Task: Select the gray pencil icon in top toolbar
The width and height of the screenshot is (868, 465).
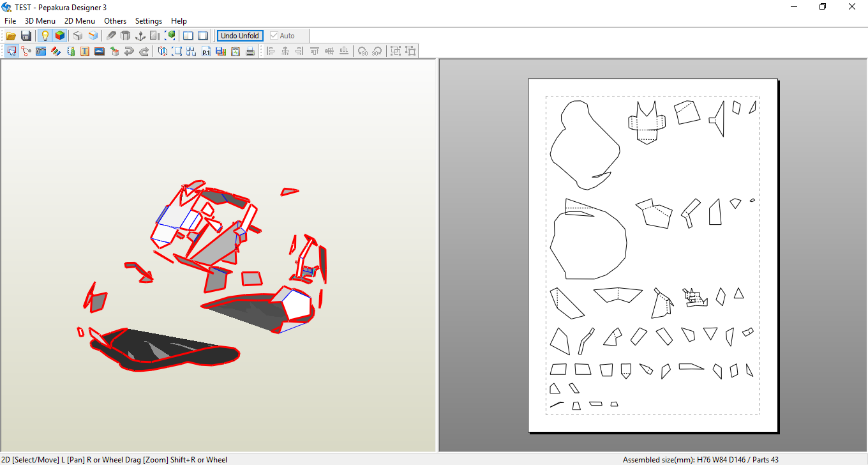Action: pos(111,36)
